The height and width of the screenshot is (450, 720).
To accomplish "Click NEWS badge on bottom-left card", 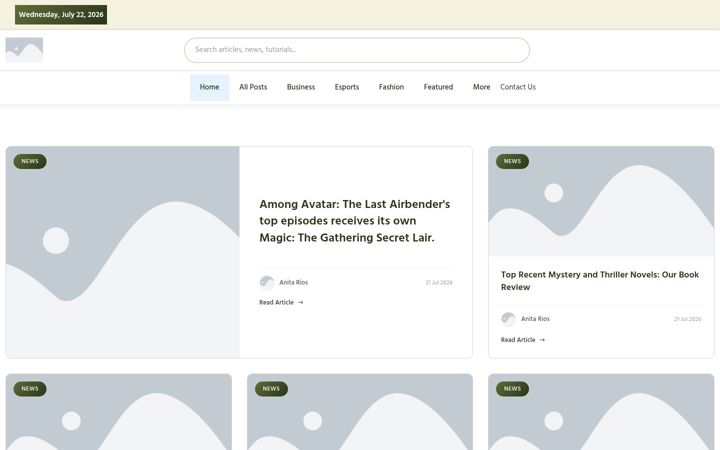I will tap(30, 388).
